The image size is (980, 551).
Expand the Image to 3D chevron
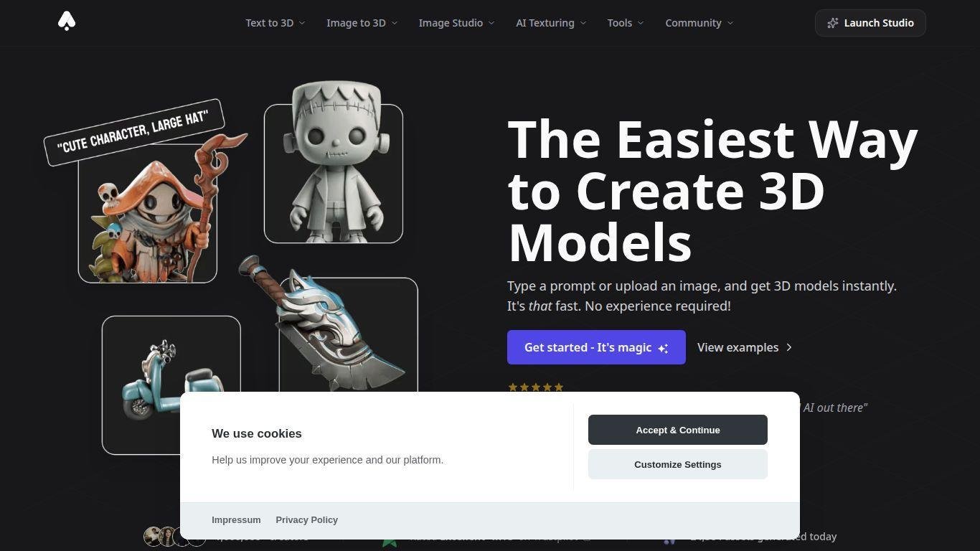pos(395,23)
